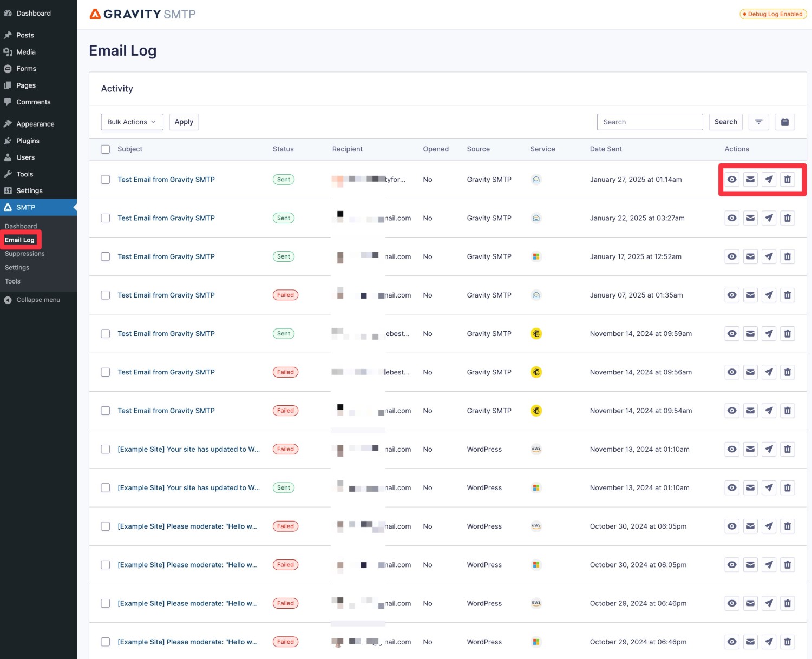
Task: Open the SMTP Tools submenu item
Action: [x=12, y=281]
